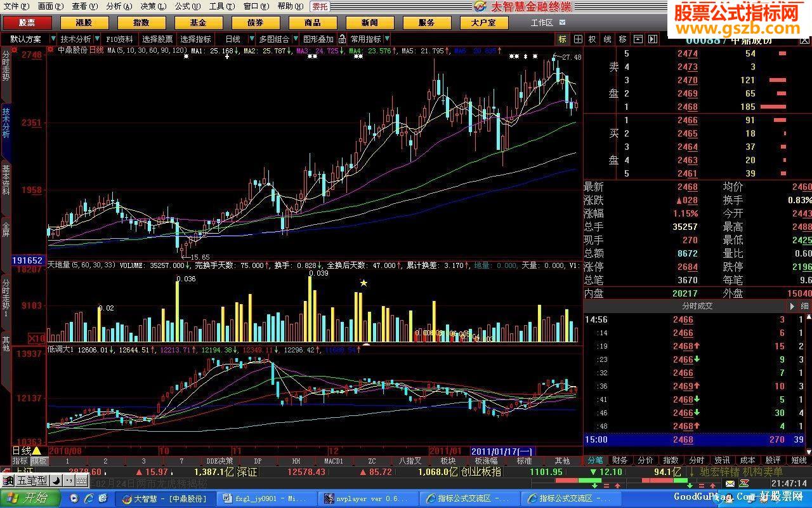This screenshot has height=508, width=812.
Task: Click the 2011/01/17 date marker on timeline
Action: point(502,450)
